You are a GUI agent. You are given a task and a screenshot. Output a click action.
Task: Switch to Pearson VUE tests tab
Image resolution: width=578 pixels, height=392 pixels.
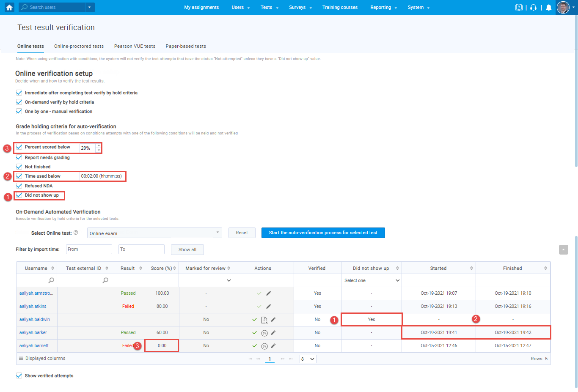pyautogui.click(x=135, y=46)
